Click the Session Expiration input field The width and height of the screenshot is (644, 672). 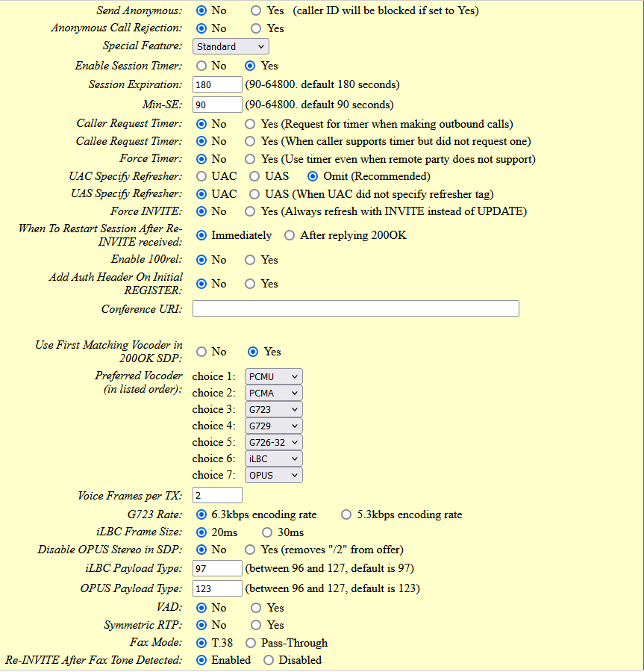tap(217, 84)
